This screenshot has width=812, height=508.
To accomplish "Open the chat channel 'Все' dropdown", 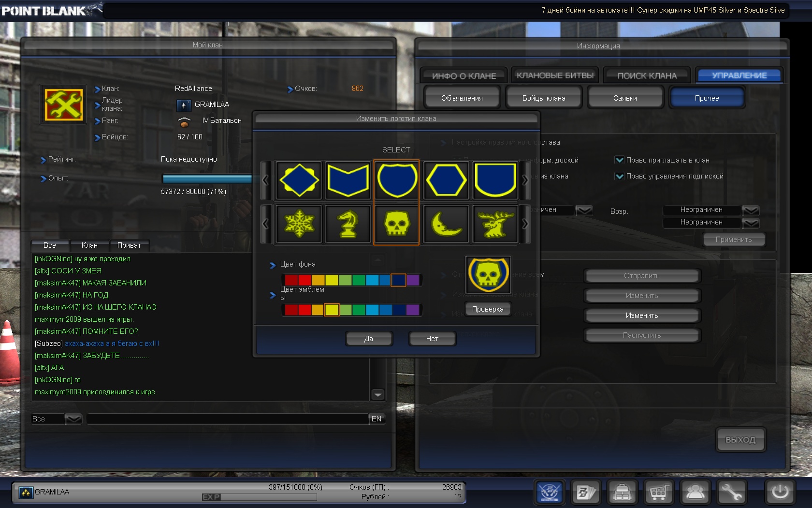I will (73, 419).
